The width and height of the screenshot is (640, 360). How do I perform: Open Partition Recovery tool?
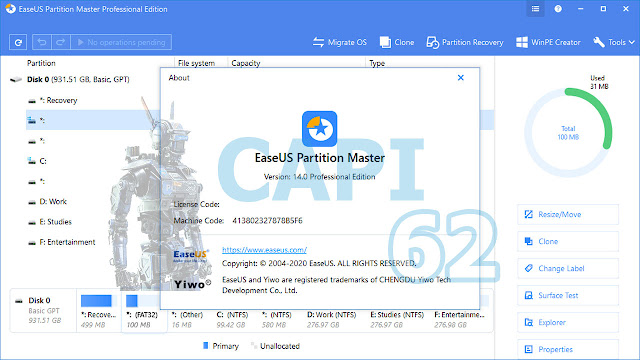coord(465,42)
